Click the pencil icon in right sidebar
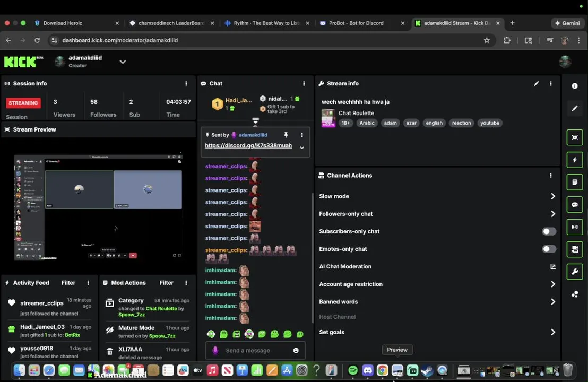The image size is (588, 382). coord(575,108)
